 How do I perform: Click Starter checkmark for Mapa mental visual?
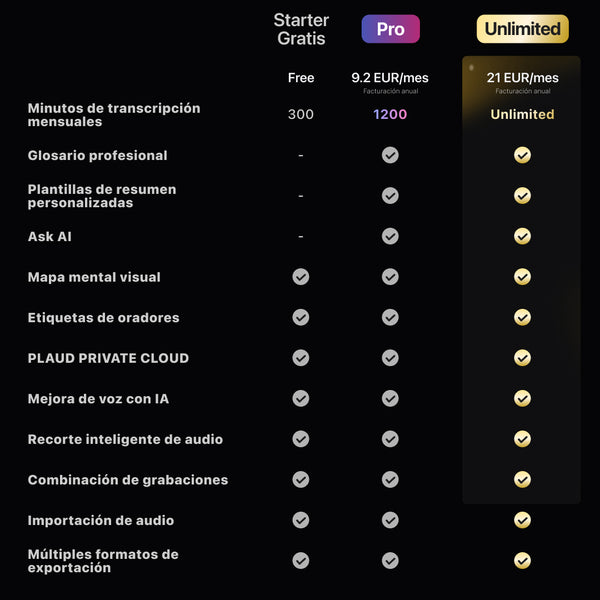point(301,277)
